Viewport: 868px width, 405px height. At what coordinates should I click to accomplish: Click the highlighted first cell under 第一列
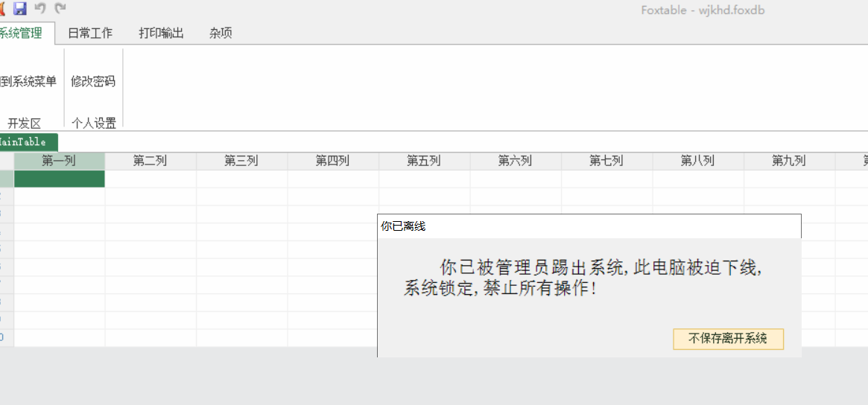point(60,179)
